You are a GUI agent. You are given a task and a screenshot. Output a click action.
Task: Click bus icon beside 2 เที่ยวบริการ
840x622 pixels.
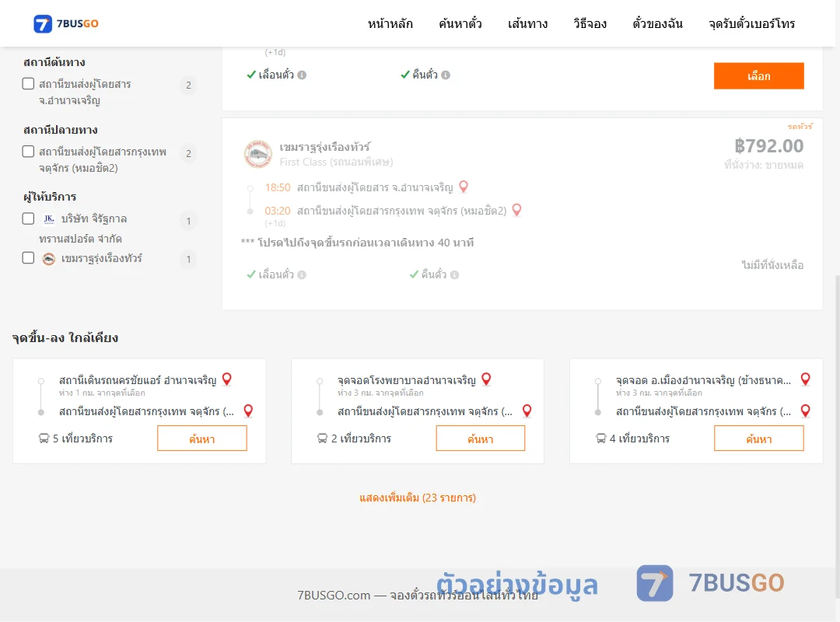(x=322, y=439)
